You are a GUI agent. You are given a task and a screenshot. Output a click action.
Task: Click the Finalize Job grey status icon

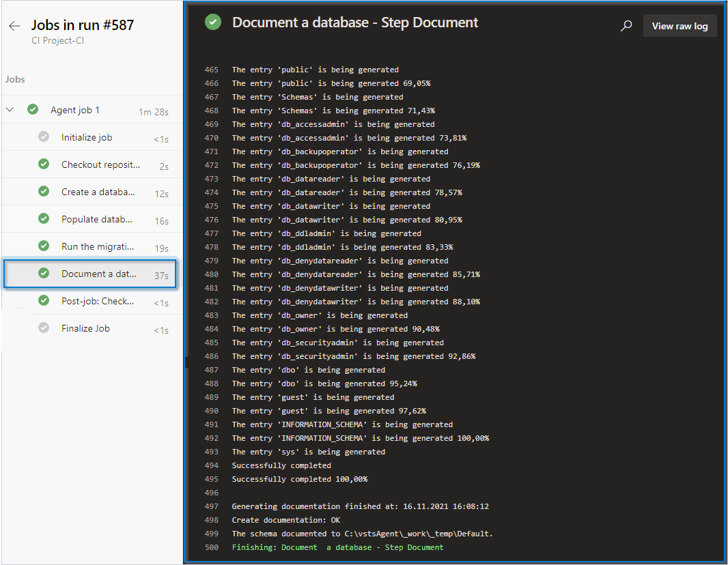pos(44,328)
